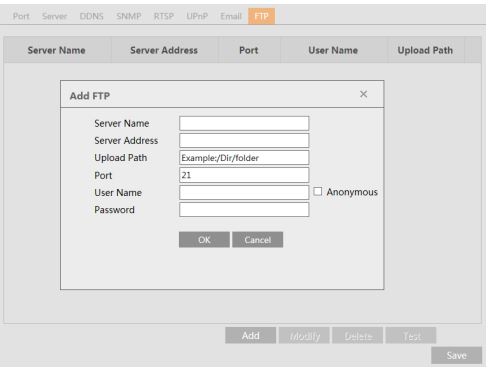Click the Test button
The height and width of the screenshot is (371, 497).
[x=411, y=335]
